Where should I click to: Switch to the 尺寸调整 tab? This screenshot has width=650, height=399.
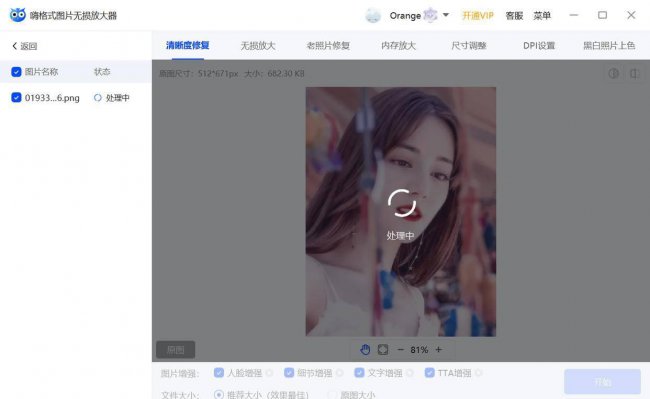[x=468, y=46]
